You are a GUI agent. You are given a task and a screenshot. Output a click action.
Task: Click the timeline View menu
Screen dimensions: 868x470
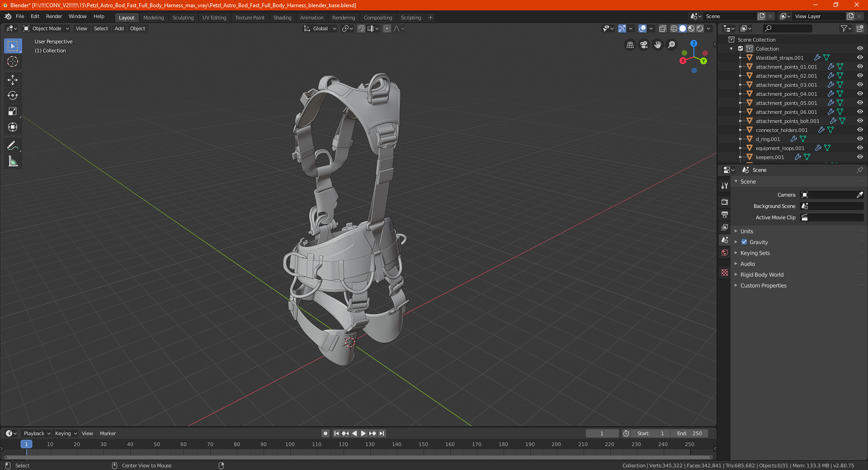[x=87, y=433]
